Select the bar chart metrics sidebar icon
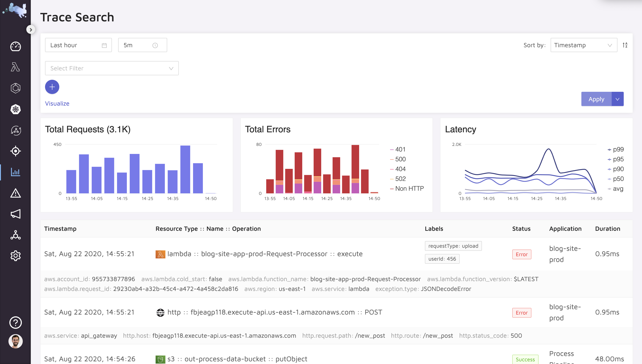Image resolution: width=642 pixels, height=364 pixels. click(x=16, y=172)
